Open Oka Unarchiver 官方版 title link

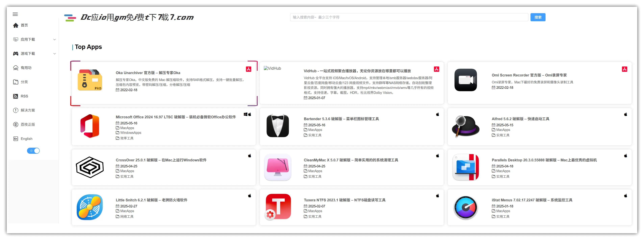coord(148,73)
